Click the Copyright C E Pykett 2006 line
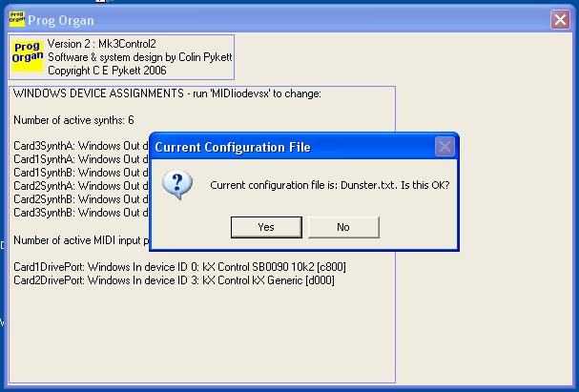The image size is (579, 392). pos(108,71)
